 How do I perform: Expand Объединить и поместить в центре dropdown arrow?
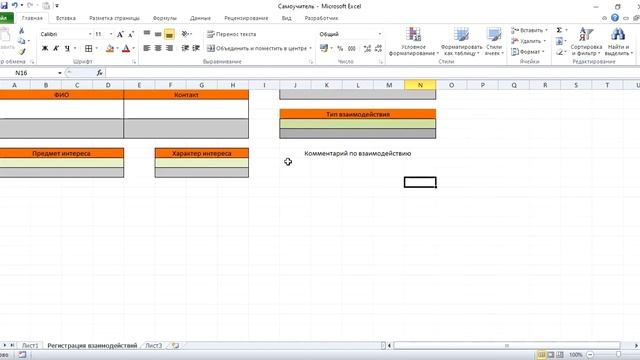tap(310, 49)
